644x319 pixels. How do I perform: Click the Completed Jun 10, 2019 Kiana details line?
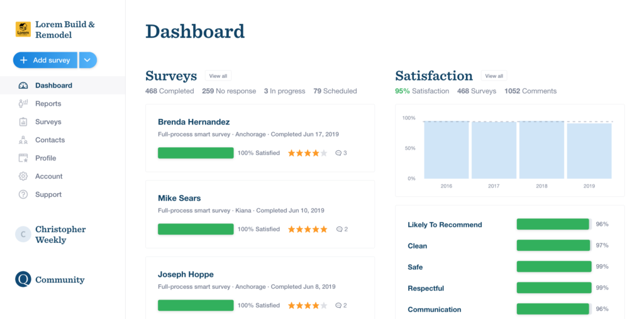[x=241, y=211]
